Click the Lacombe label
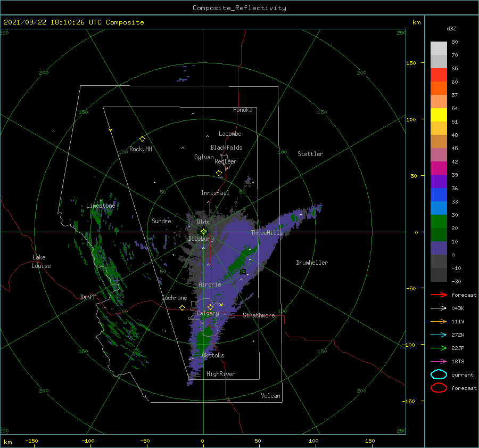This screenshot has width=479, height=448. click(x=230, y=134)
